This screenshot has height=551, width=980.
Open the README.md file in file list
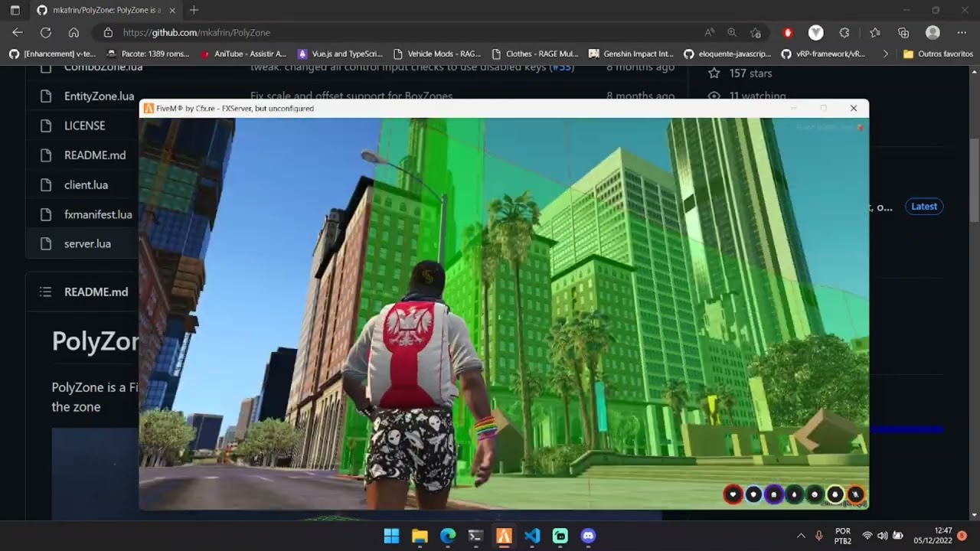[95, 155]
